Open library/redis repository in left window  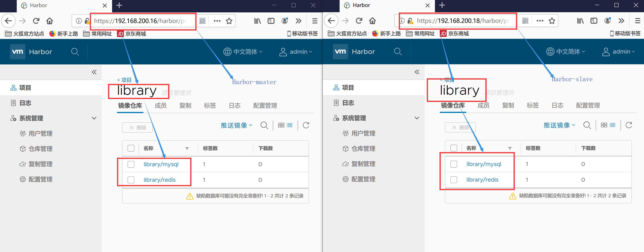tap(159, 180)
